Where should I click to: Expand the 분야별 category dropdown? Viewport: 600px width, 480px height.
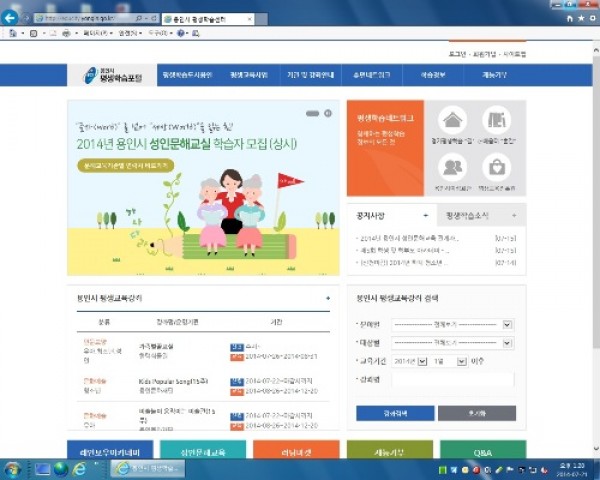508,324
